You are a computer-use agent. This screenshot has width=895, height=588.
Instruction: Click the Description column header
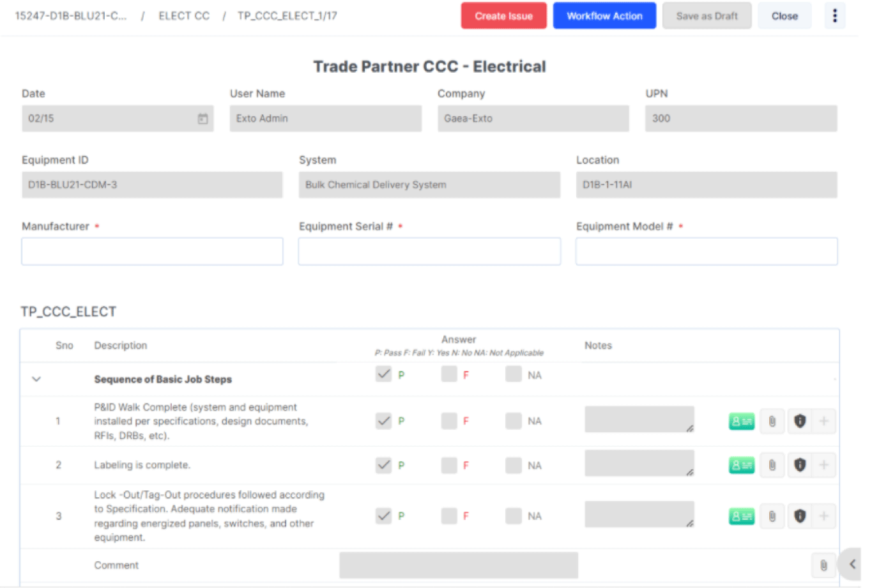coord(121,345)
